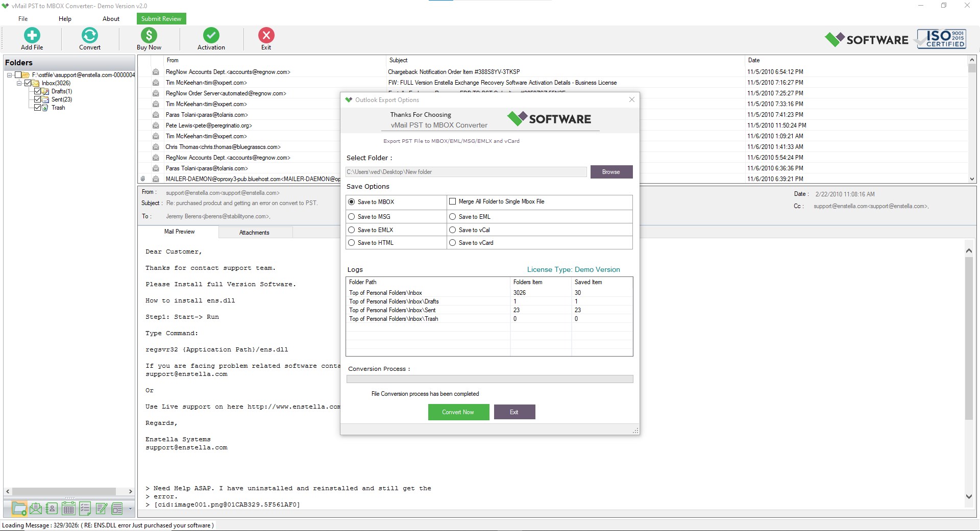The width and height of the screenshot is (980, 531).
Task: Select the 'Top of Personal Folders\Inbox\Drafts' log row
Action: click(x=489, y=301)
